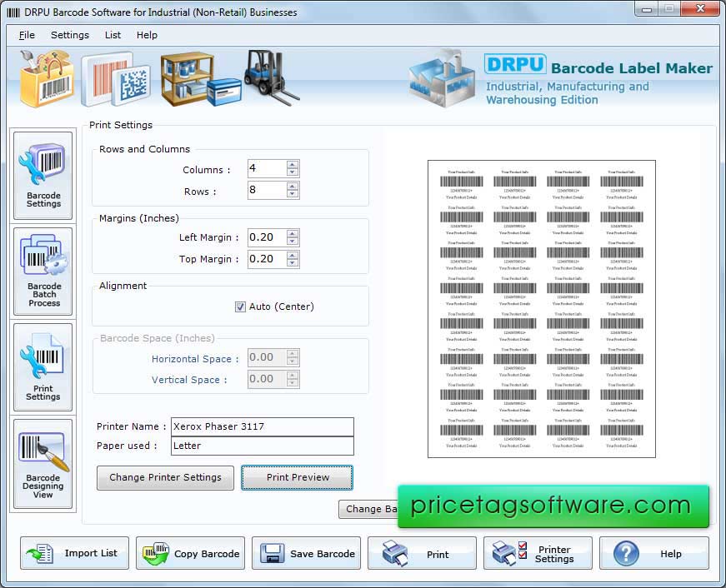This screenshot has width=726, height=588.
Task: Click the Change Printer Settings button
Action: [x=165, y=477]
